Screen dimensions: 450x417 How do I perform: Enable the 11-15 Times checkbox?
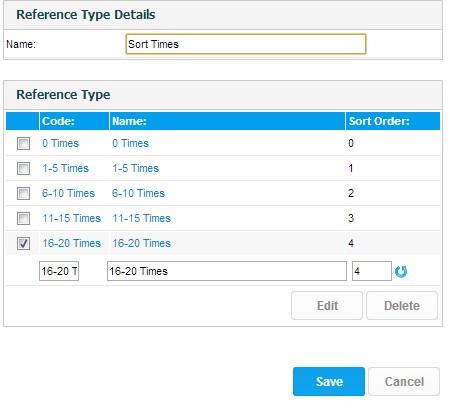tap(23, 218)
